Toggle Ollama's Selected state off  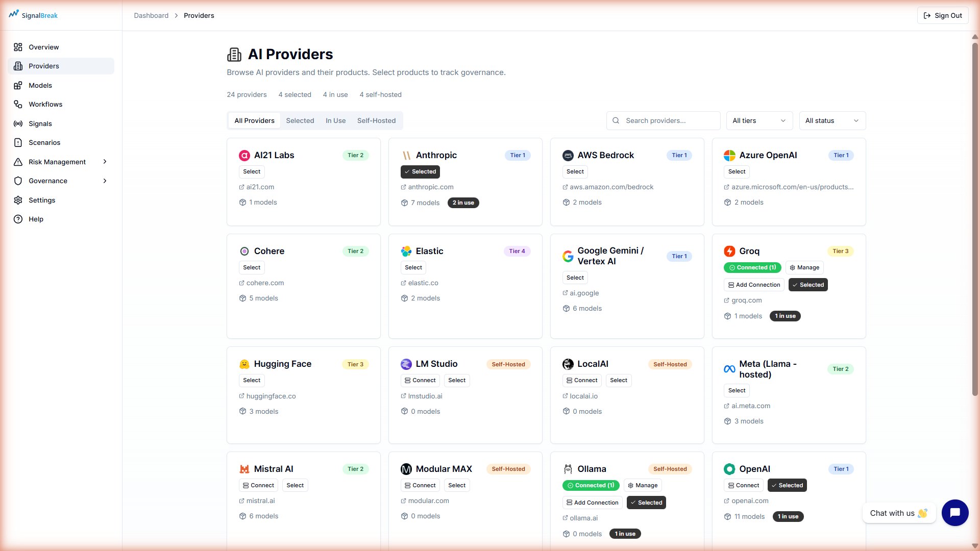(646, 503)
